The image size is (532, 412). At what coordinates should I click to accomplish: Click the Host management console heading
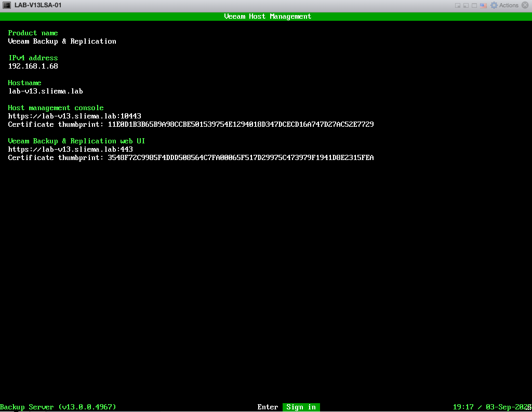click(56, 108)
